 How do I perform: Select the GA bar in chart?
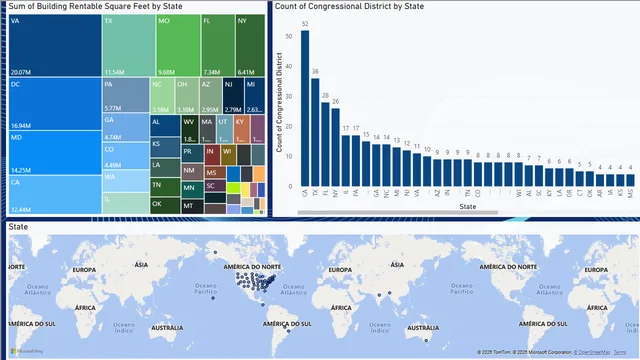click(x=376, y=165)
